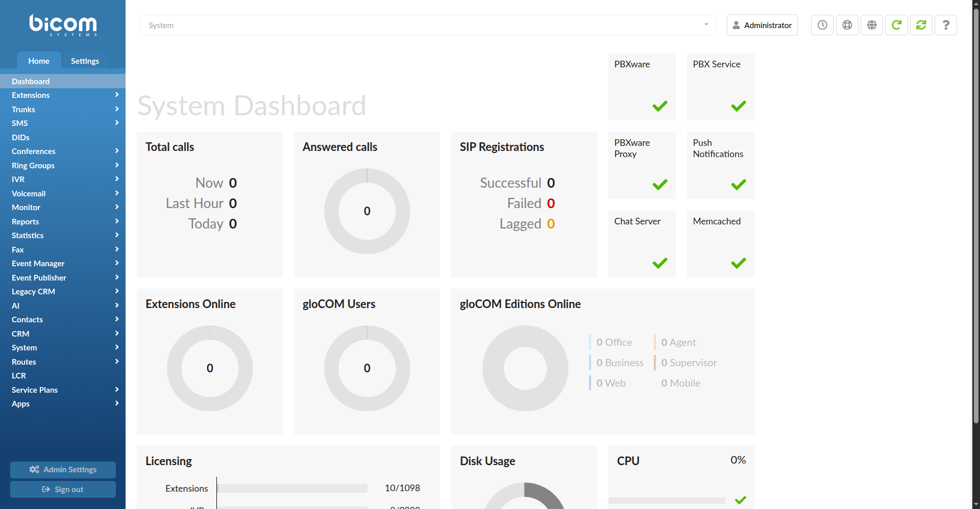Viewport: 980px width, 509px height.
Task: Click the Extensions licensing progress bar
Action: (x=292, y=488)
